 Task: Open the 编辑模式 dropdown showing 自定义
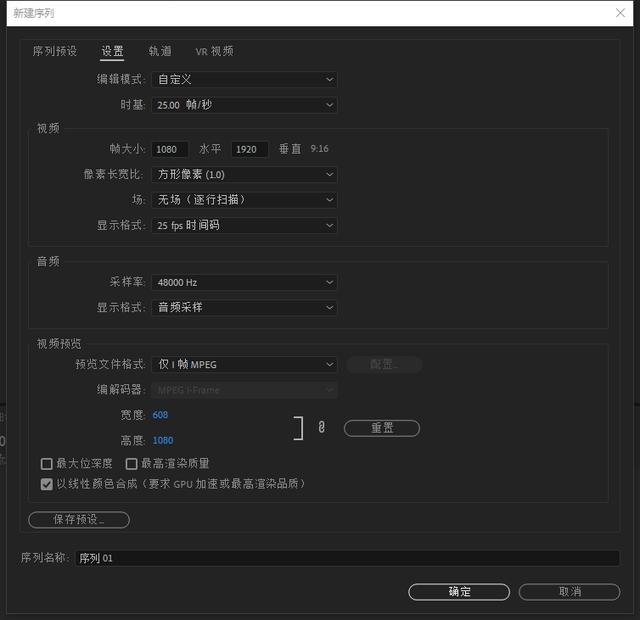244,79
